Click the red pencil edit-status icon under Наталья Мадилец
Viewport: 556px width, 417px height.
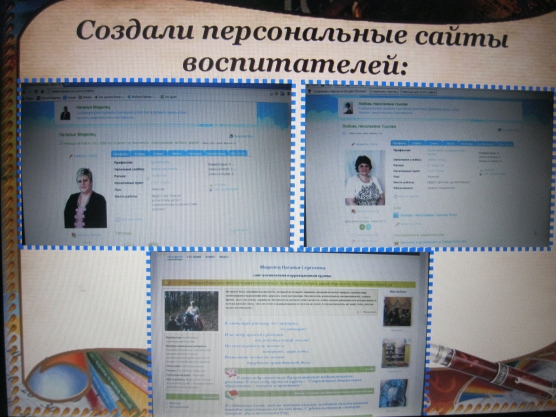click(71, 156)
